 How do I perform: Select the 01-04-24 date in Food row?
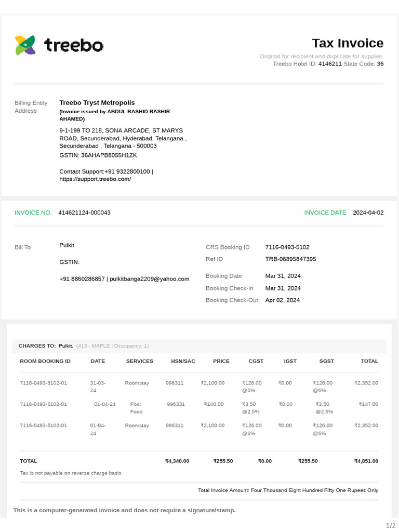coord(105,404)
